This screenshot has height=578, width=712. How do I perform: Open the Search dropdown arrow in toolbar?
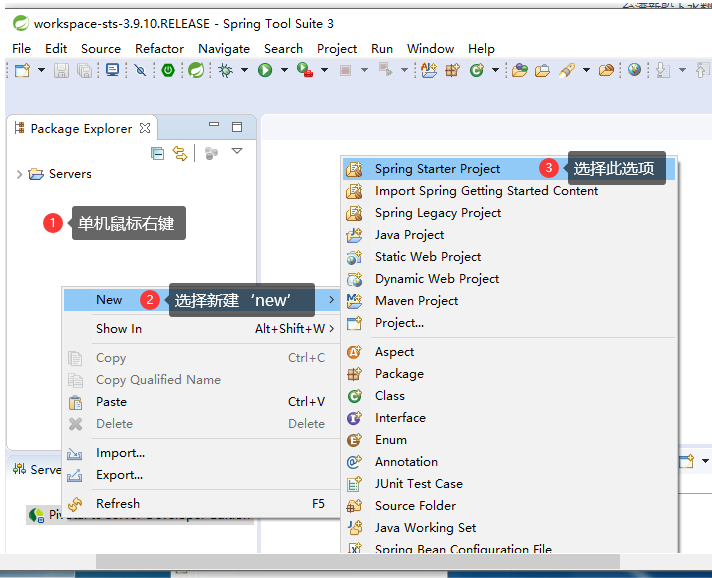click(586, 70)
